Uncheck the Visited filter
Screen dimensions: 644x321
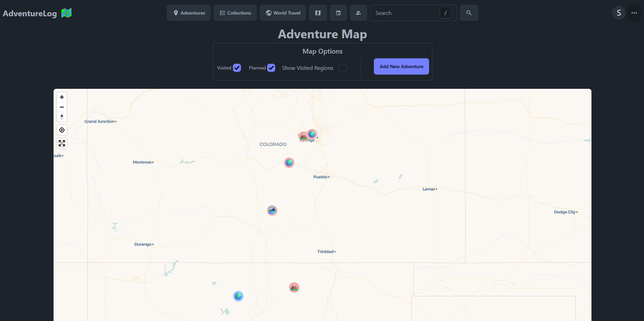[237, 68]
